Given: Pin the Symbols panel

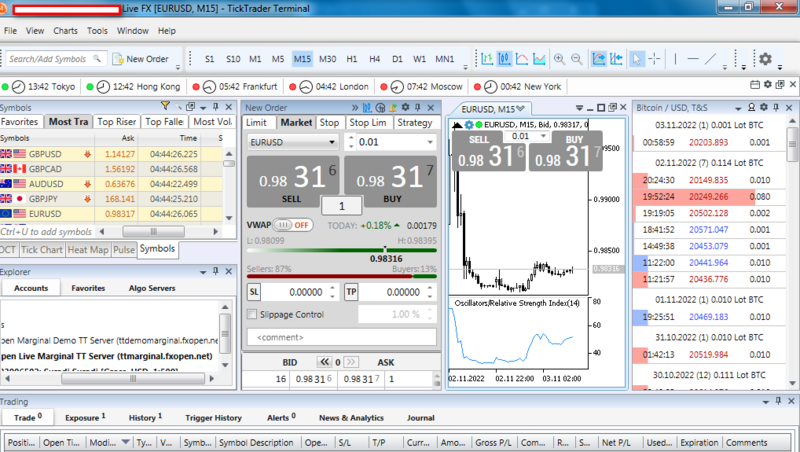Looking at the screenshot, I should [x=215, y=107].
